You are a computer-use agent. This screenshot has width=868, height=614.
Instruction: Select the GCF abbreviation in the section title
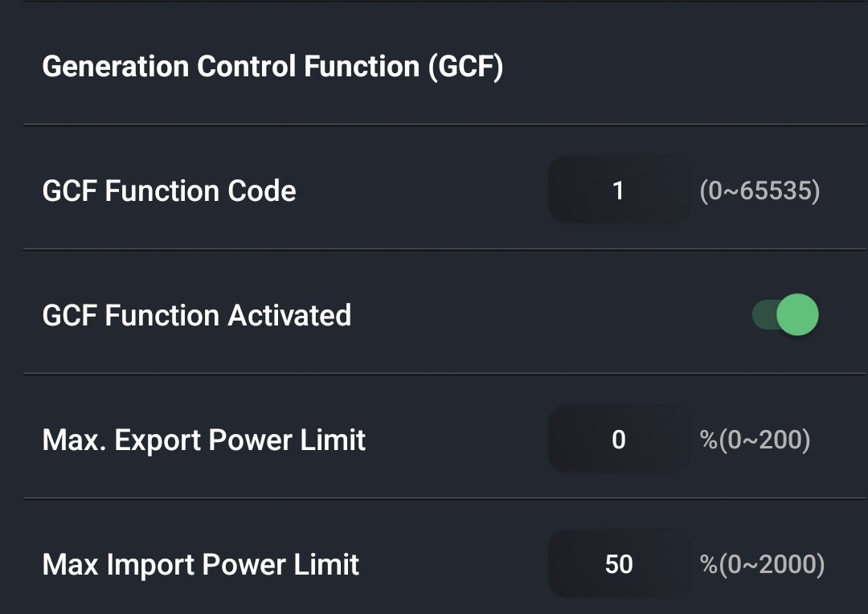(465, 67)
